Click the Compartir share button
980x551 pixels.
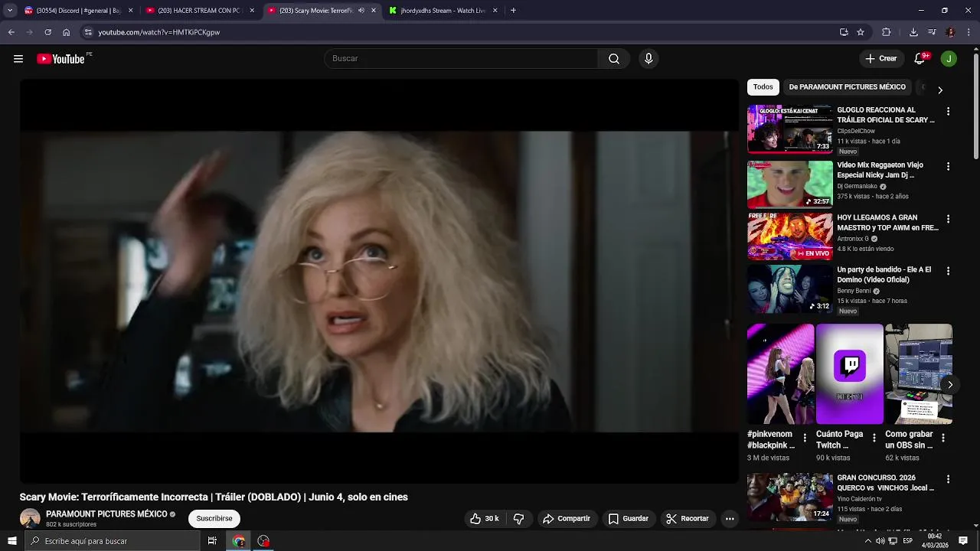pyautogui.click(x=567, y=519)
